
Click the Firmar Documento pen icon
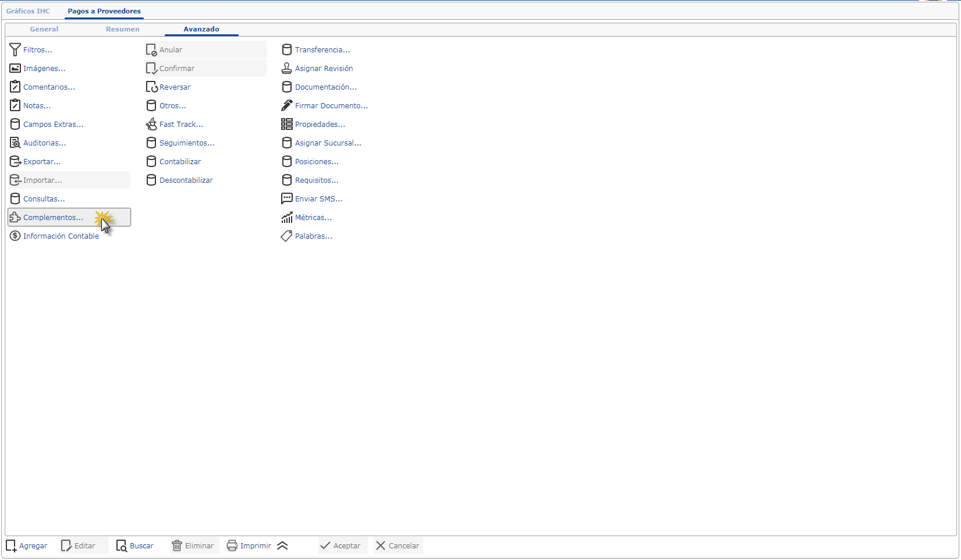coord(286,106)
